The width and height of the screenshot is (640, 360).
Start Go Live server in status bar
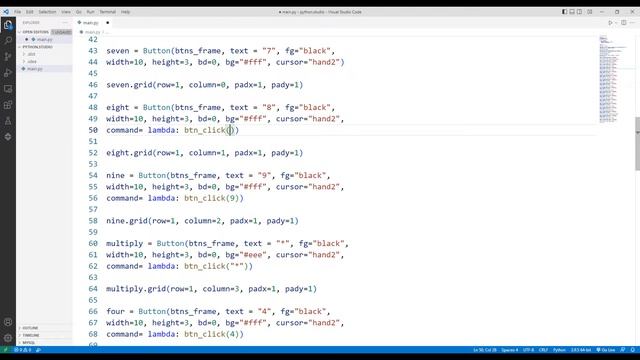(x=606, y=350)
